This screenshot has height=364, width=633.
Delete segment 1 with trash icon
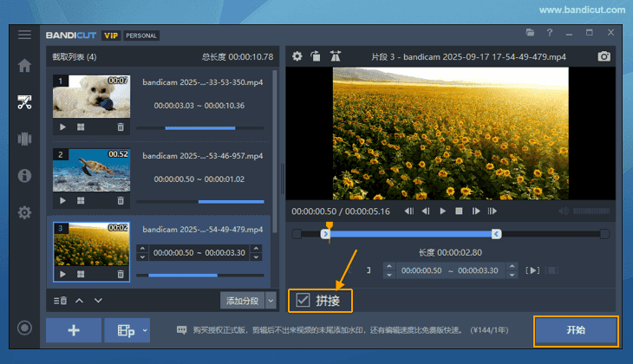pos(121,127)
